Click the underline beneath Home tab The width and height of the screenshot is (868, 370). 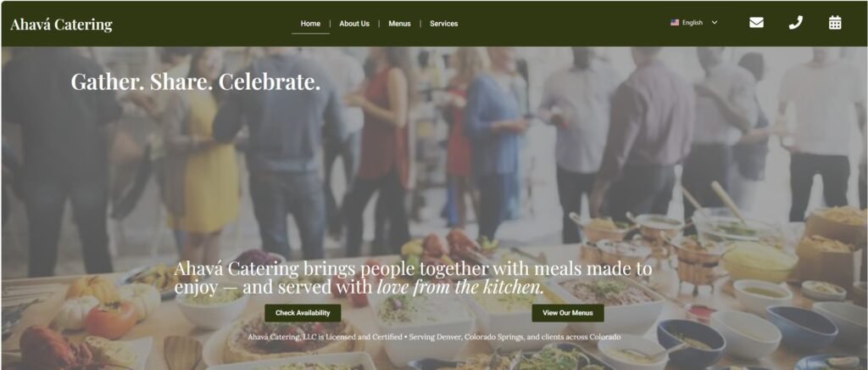(310, 34)
